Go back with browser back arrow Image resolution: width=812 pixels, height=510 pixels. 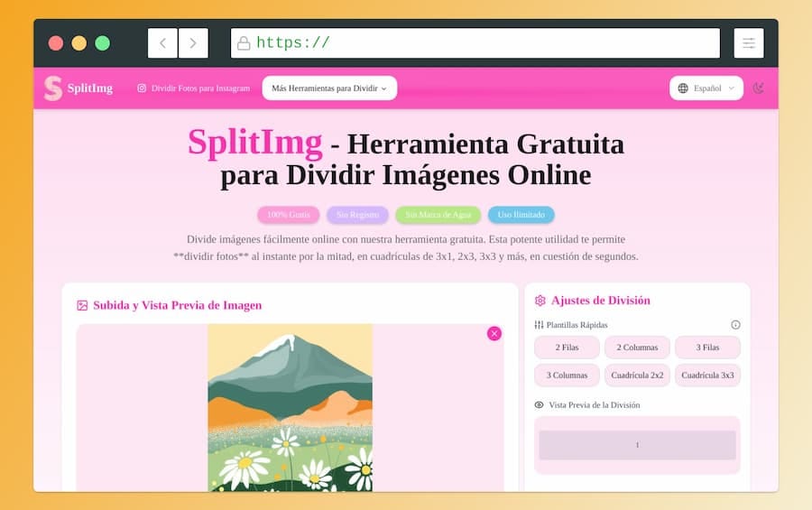pos(162,43)
